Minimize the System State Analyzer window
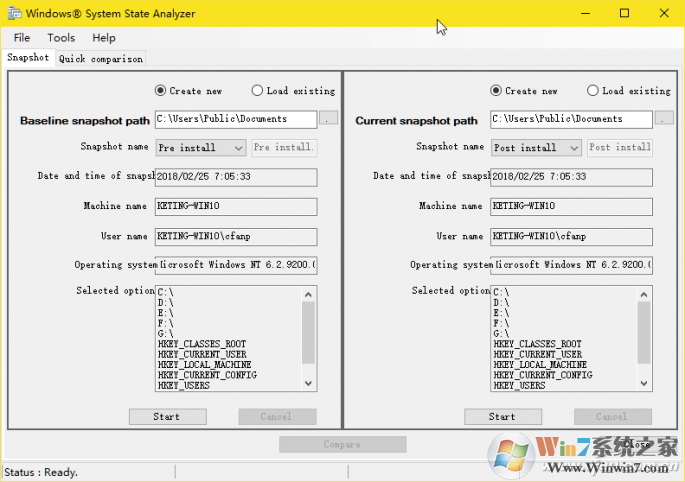The image size is (685, 482). (585, 14)
